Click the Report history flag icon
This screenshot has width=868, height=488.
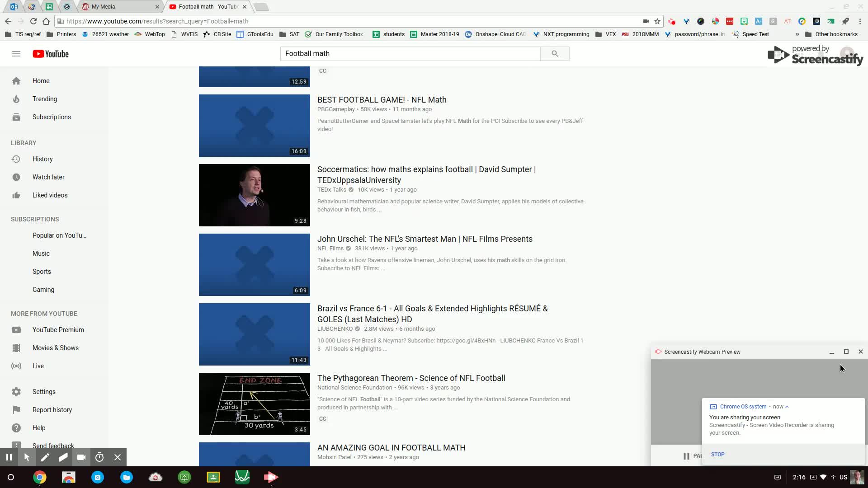[x=16, y=410]
